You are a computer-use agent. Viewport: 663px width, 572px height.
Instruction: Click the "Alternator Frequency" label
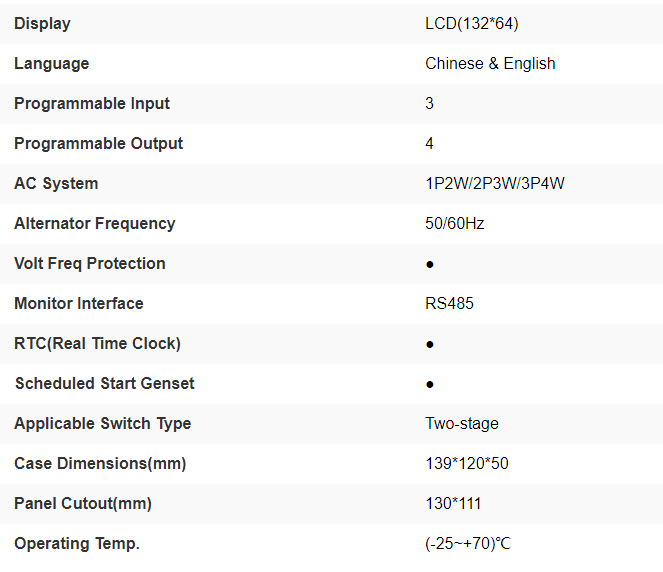[x=94, y=223]
